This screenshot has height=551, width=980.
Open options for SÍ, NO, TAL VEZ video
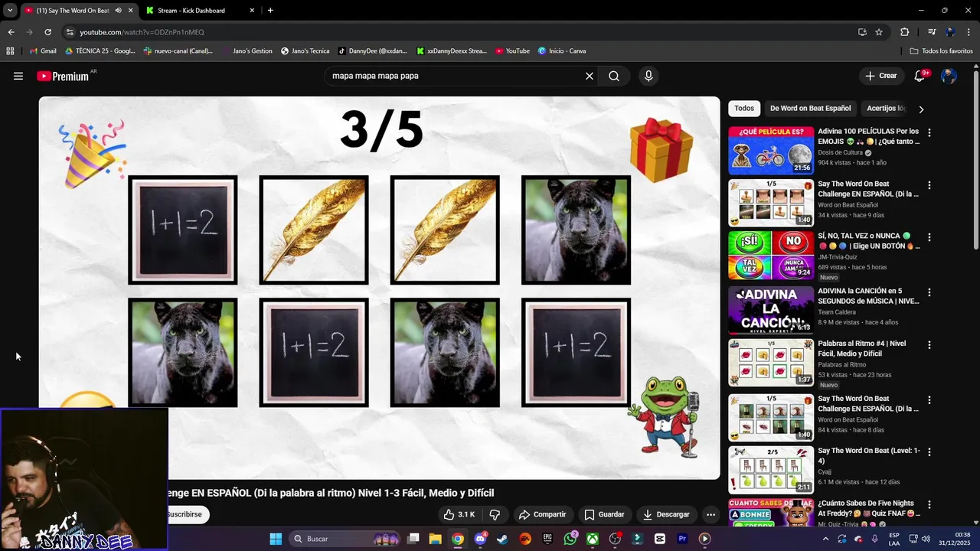[x=929, y=237]
